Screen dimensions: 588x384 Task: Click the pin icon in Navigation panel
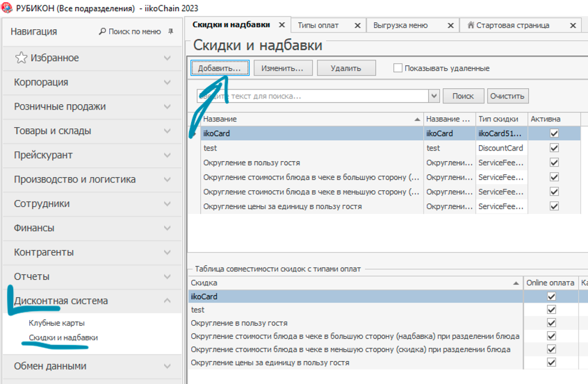(171, 32)
